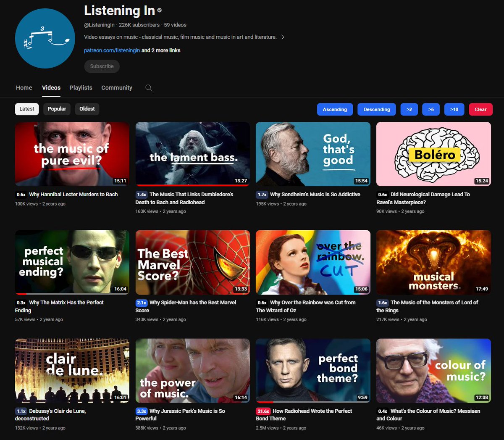504x440 pixels.
Task: Click the 1.1x badge on Clair de Lune video
Action: click(21, 411)
